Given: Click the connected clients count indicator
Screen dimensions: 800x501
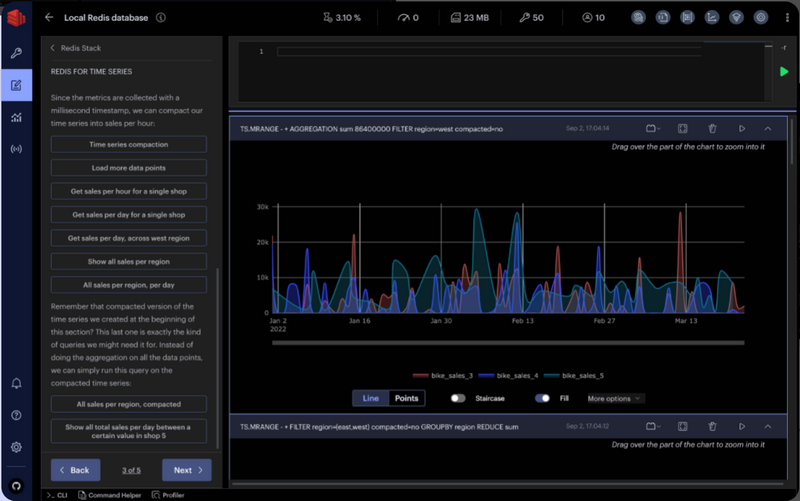Looking at the screenshot, I should point(593,18).
